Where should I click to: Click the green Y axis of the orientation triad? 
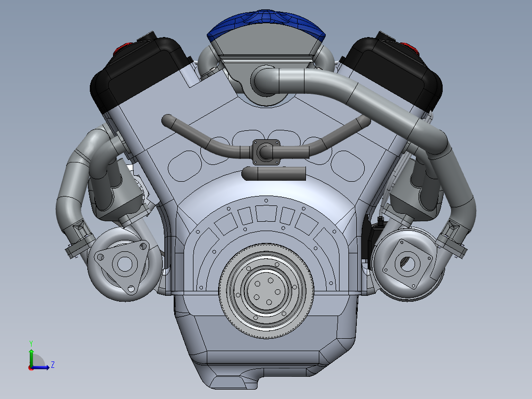31,357
